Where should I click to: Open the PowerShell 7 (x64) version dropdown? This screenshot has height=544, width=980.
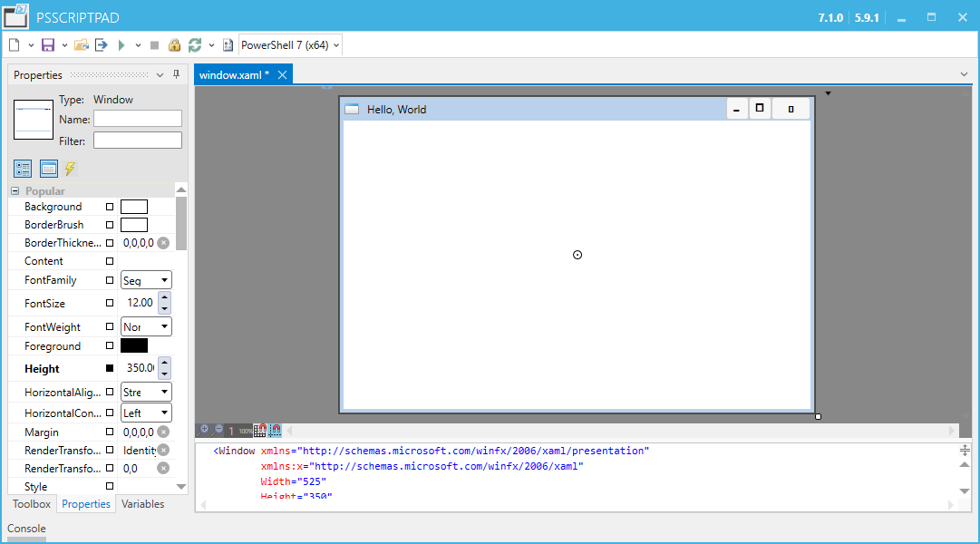(x=290, y=45)
